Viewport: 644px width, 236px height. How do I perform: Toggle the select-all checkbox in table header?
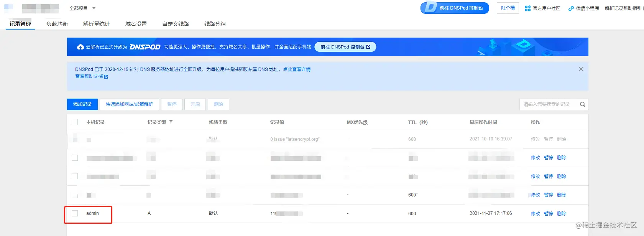pyautogui.click(x=75, y=122)
